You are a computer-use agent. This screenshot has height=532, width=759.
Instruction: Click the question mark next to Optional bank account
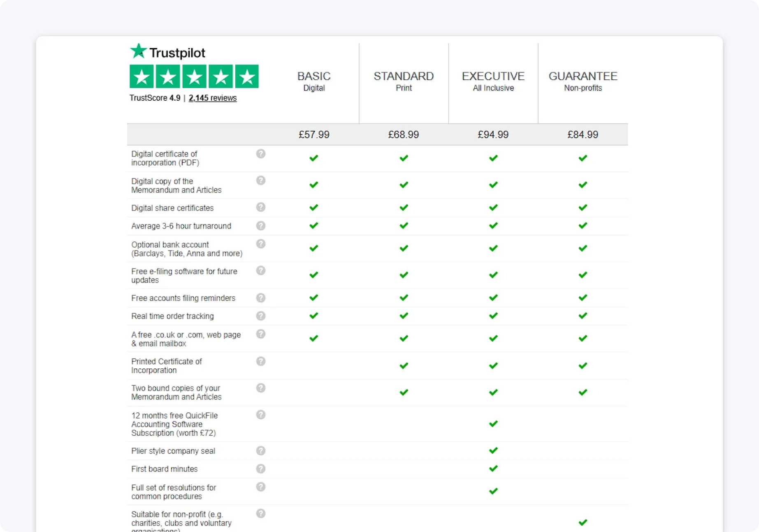[x=261, y=244]
